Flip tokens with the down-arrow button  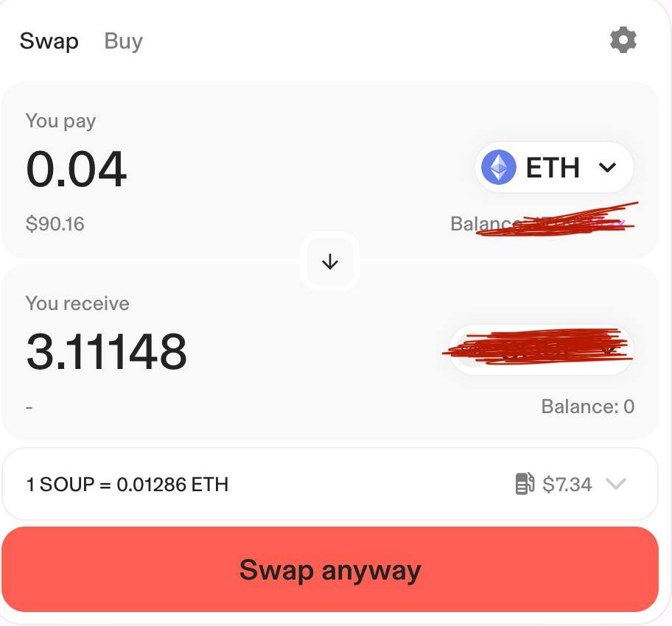click(x=330, y=261)
